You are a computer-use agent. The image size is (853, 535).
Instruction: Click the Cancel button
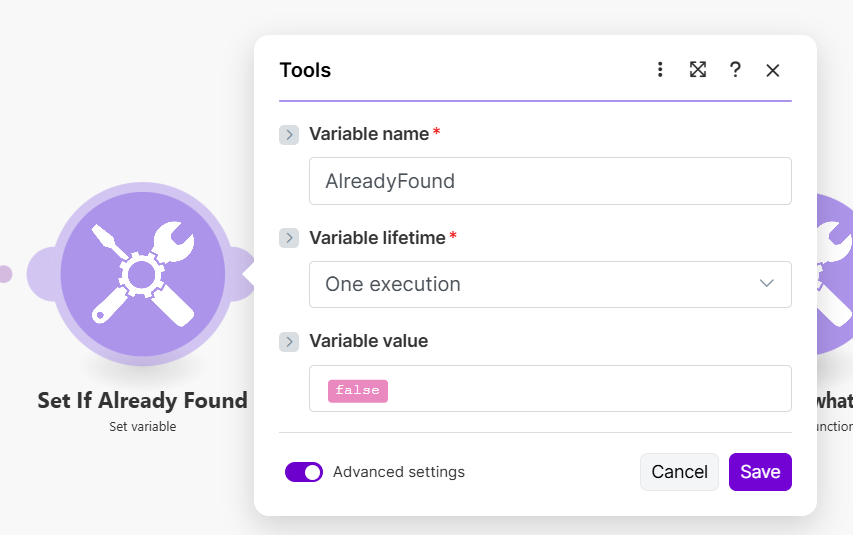[x=679, y=472]
